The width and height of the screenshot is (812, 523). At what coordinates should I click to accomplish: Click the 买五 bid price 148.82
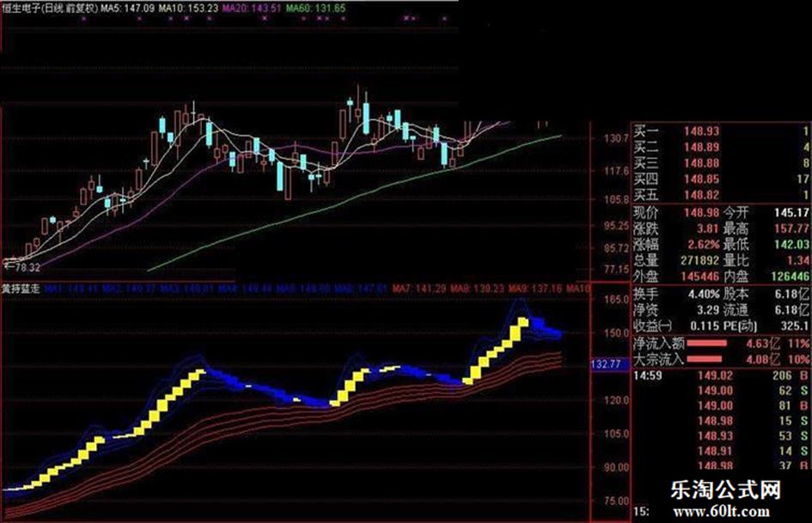click(701, 195)
